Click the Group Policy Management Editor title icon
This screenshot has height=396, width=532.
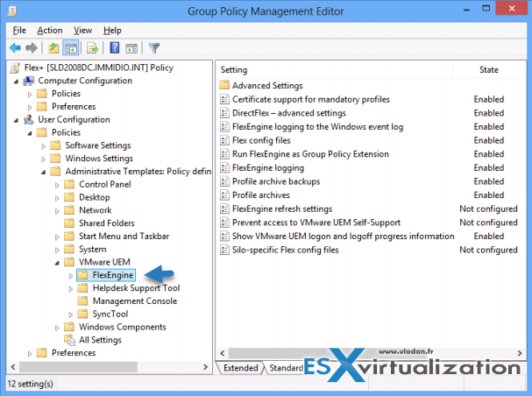(x=12, y=11)
